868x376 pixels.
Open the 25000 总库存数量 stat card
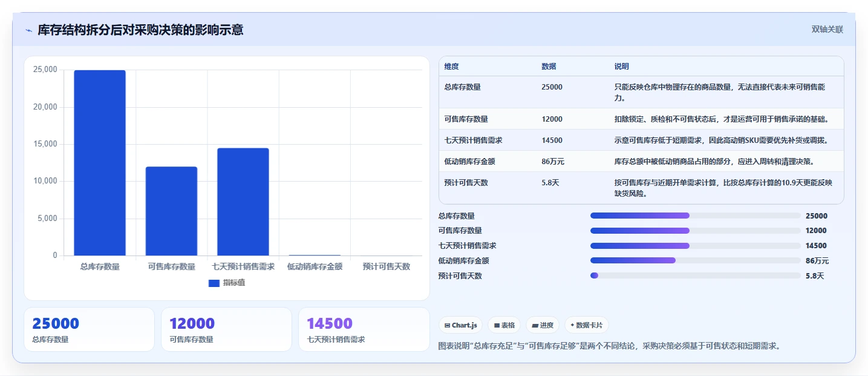click(x=90, y=329)
